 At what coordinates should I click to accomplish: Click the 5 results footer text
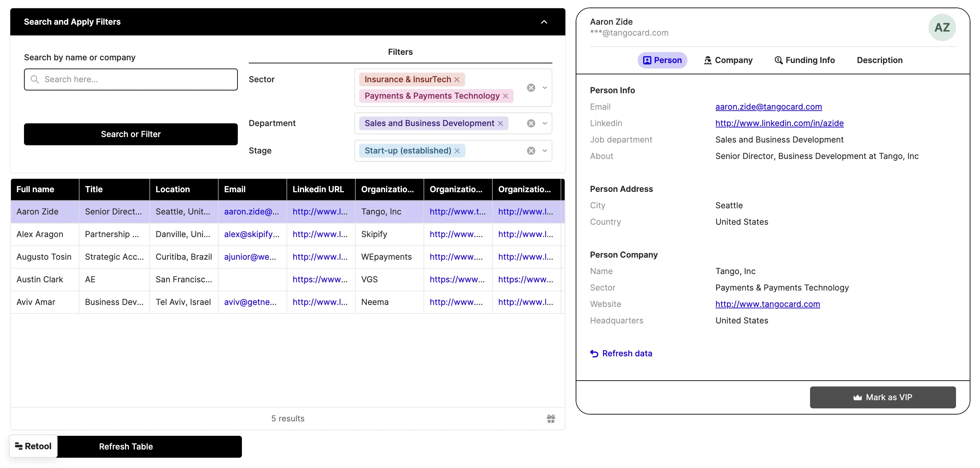pos(287,419)
